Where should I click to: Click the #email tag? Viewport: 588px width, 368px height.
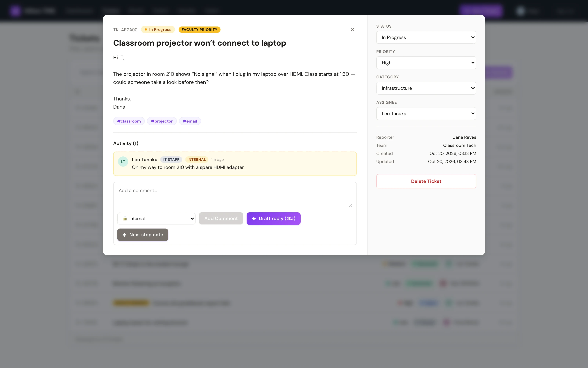pos(190,121)
